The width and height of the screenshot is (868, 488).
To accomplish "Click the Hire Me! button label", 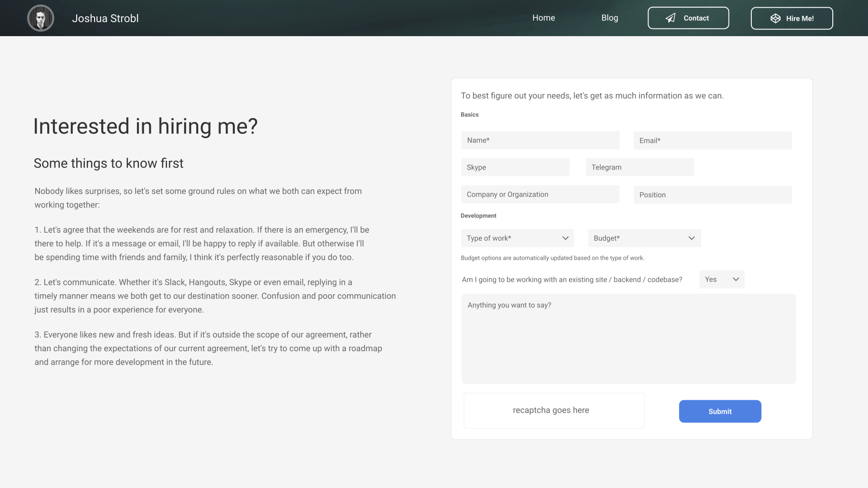I will (800, 18).
